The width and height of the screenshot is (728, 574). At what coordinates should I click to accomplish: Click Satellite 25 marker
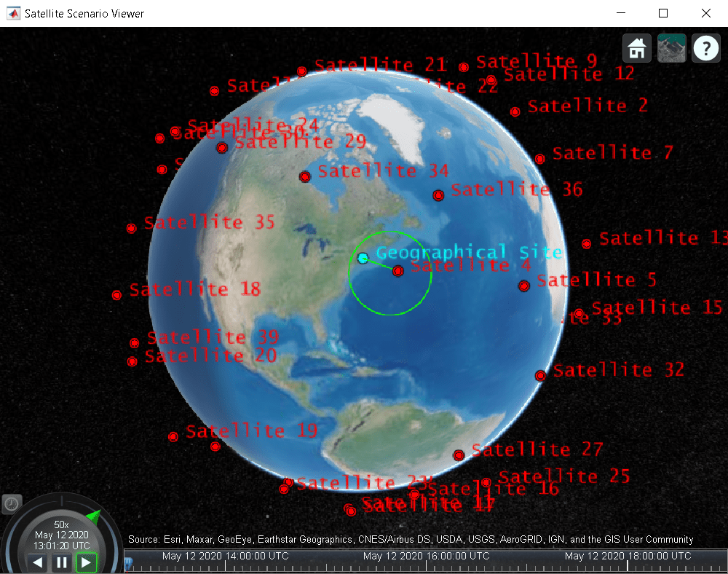tap(486, 482)
